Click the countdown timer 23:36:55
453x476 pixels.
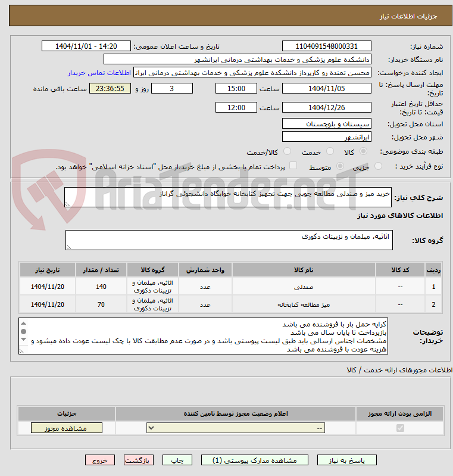point(110,88)
